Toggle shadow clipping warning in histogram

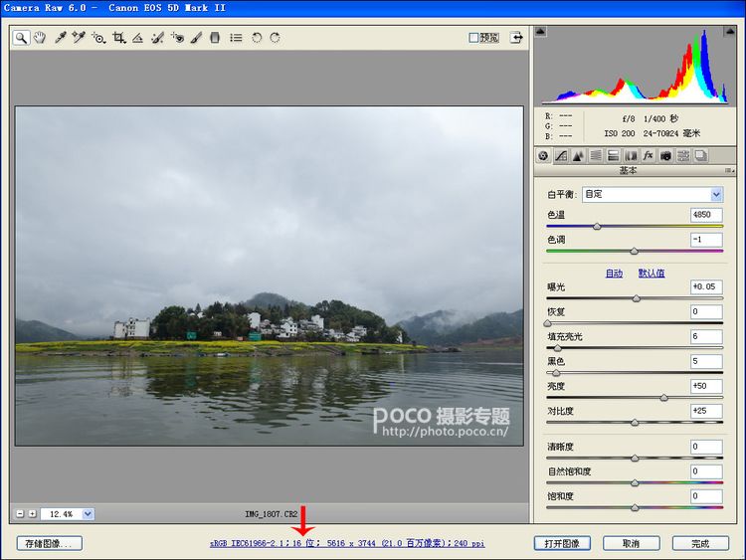point(541,32)
